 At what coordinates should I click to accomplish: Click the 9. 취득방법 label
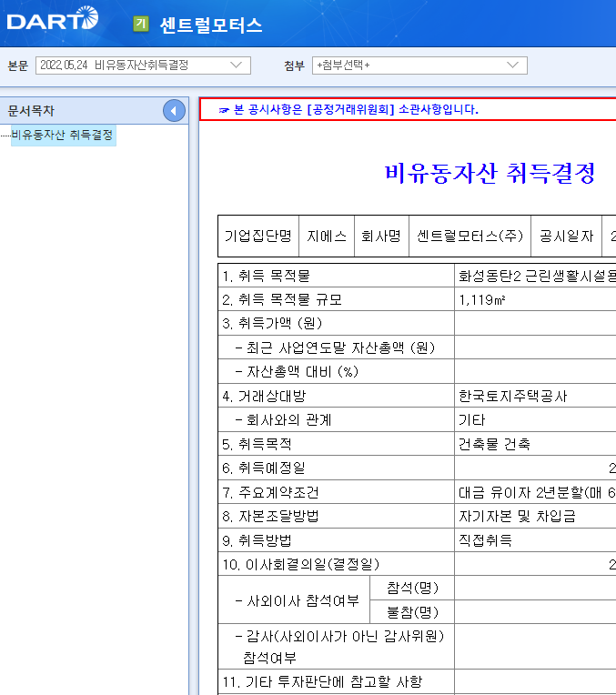coord(257,541)
